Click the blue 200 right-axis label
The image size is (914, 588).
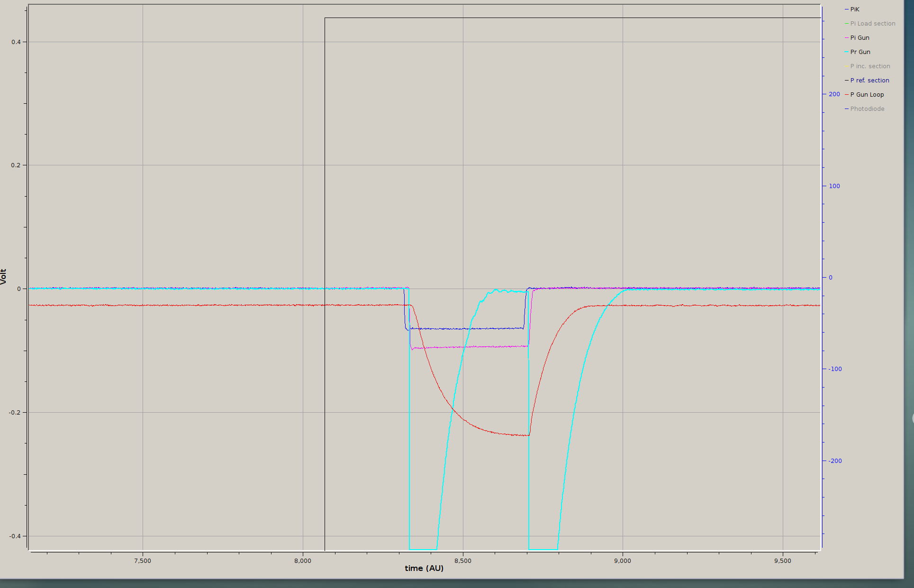point(834,94)
